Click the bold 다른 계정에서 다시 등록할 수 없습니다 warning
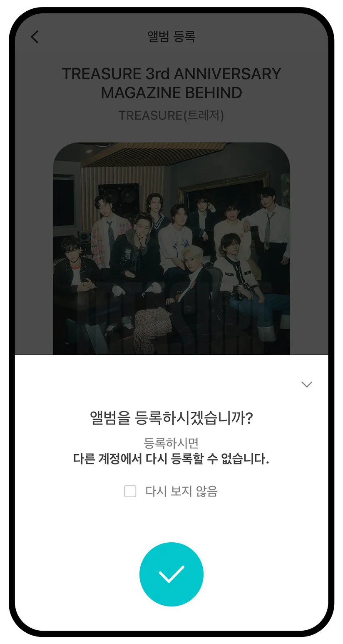The height and width of the screenshot is (644, 343). point(171,459)
